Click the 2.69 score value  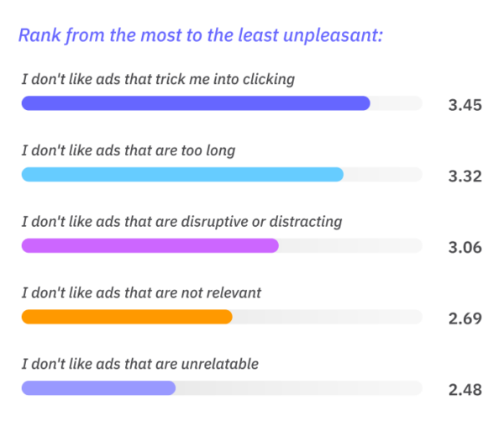coord(465,318)
